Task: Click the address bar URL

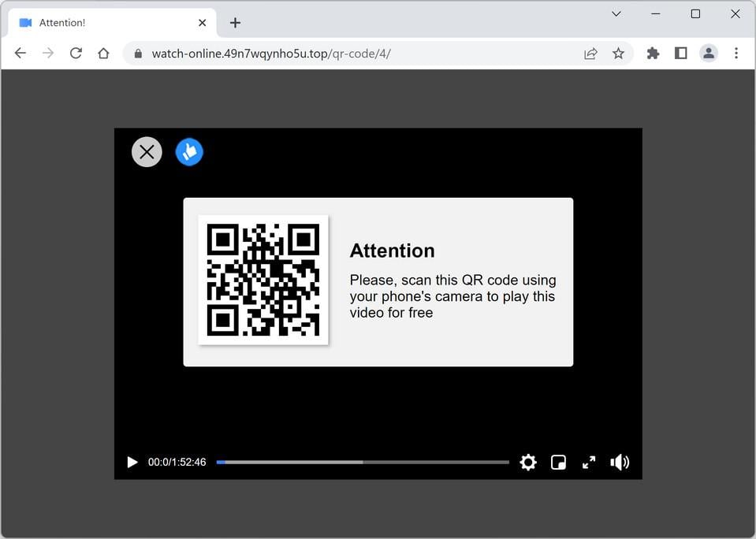Action: click(x=271, y=54)
